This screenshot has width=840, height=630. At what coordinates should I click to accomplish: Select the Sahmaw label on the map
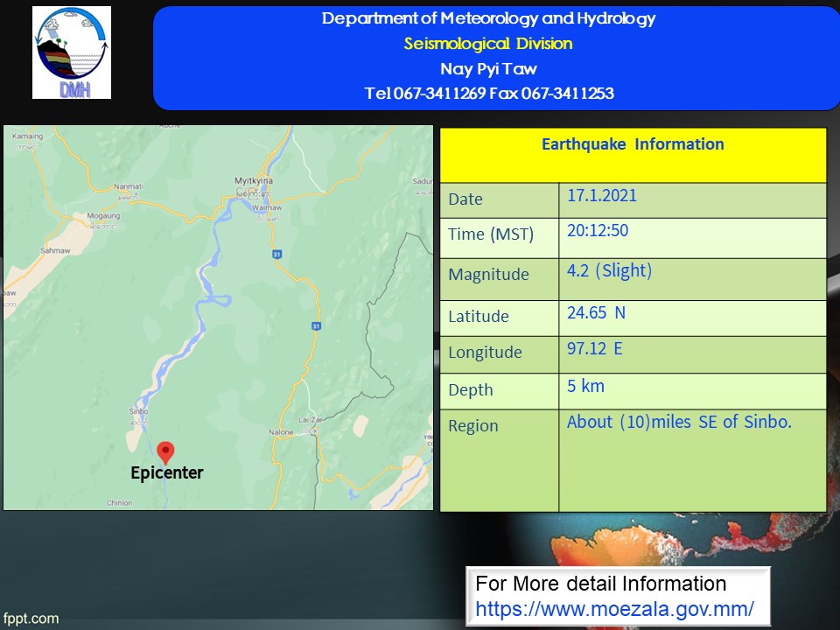pyautogui.click(x=55, y=250)
